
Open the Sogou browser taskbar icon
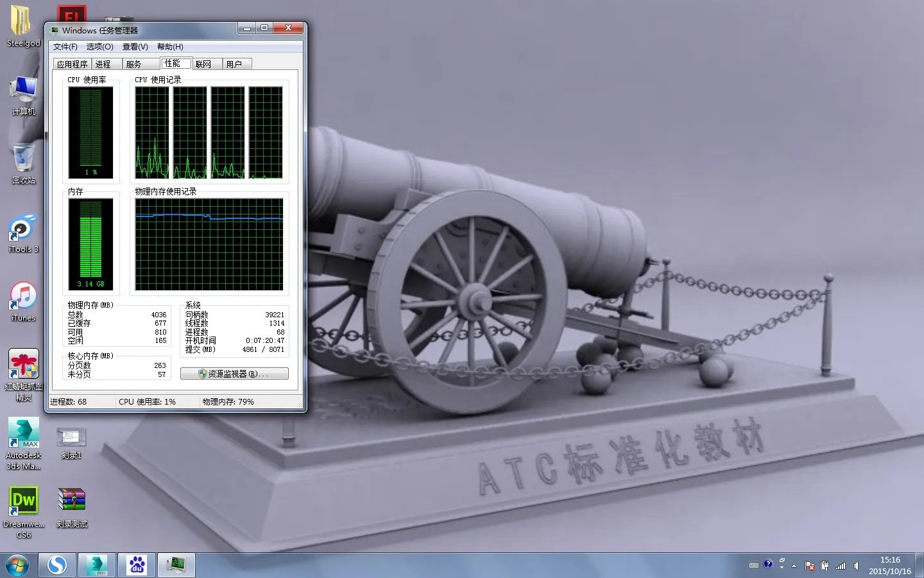[57, 565]
